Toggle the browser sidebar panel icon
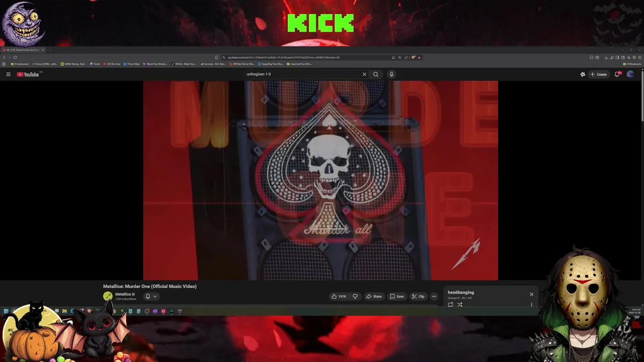The height and width of the screenshot is (362, 644). (x=617, y=57)
